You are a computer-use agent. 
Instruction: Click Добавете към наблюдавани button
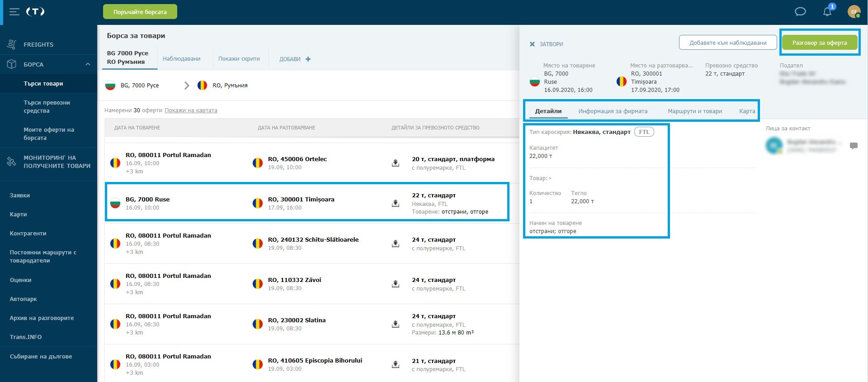click(728, 43)
